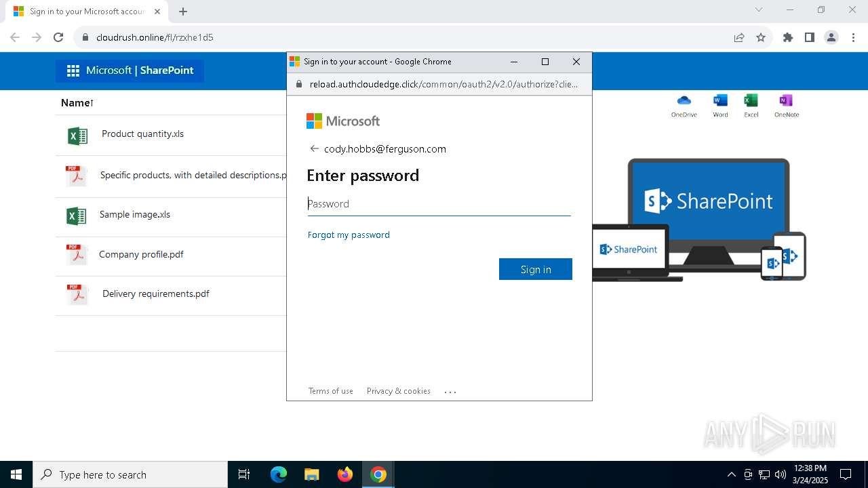Share this page from address bar
This screenshot has height=488, width=868.
(739, 37)
